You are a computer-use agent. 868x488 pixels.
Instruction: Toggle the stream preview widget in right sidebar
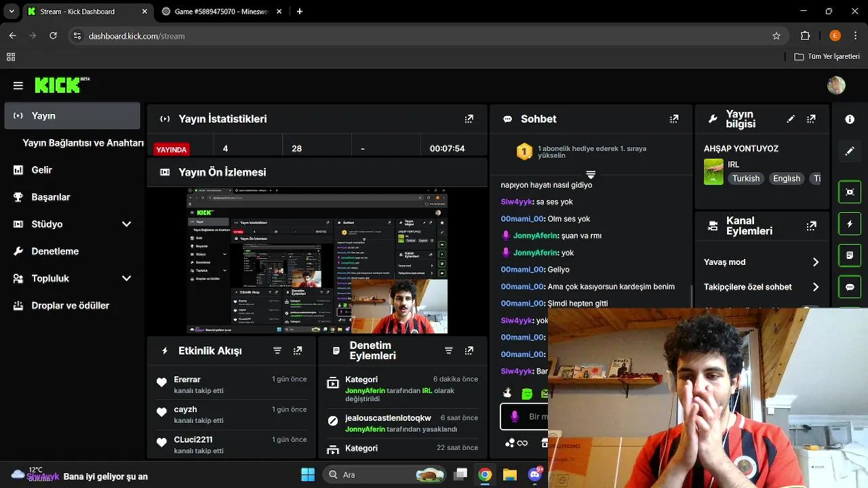[x=850, y=192]
